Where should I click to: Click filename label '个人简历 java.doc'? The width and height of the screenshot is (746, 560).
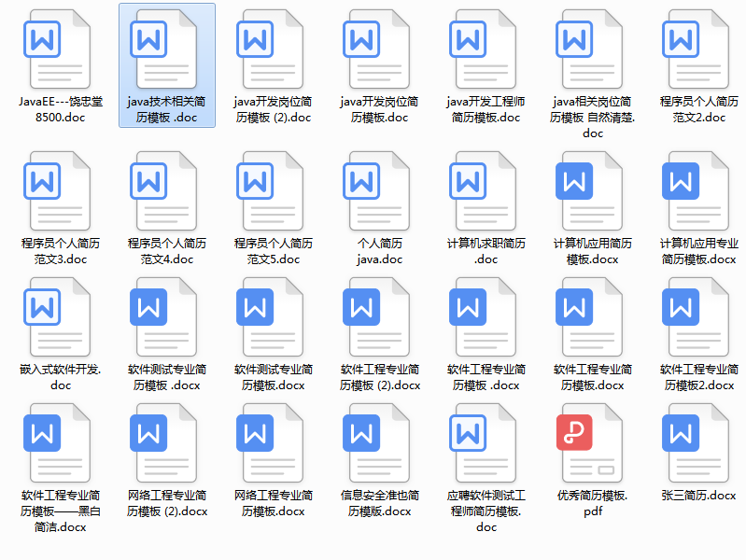tap(380, 251)
